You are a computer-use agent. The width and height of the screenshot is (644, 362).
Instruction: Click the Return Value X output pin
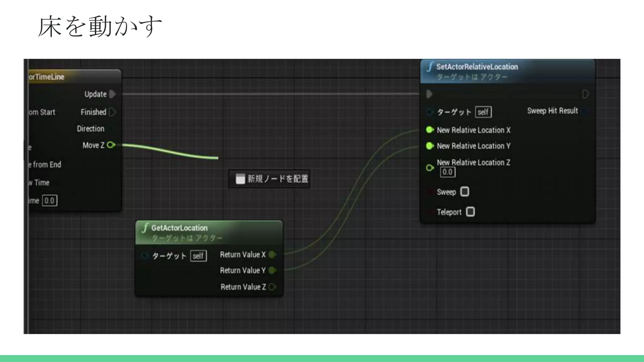click(x=272, y=255)
